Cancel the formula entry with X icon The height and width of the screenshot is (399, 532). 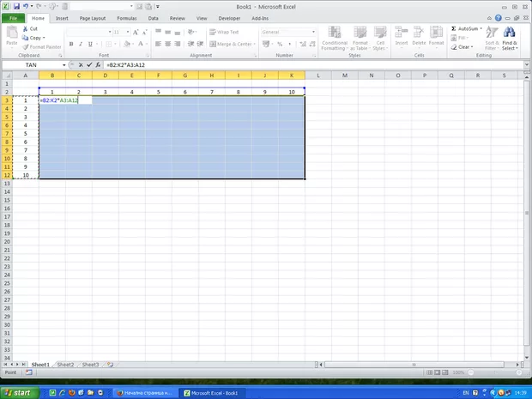coord(81,65)
